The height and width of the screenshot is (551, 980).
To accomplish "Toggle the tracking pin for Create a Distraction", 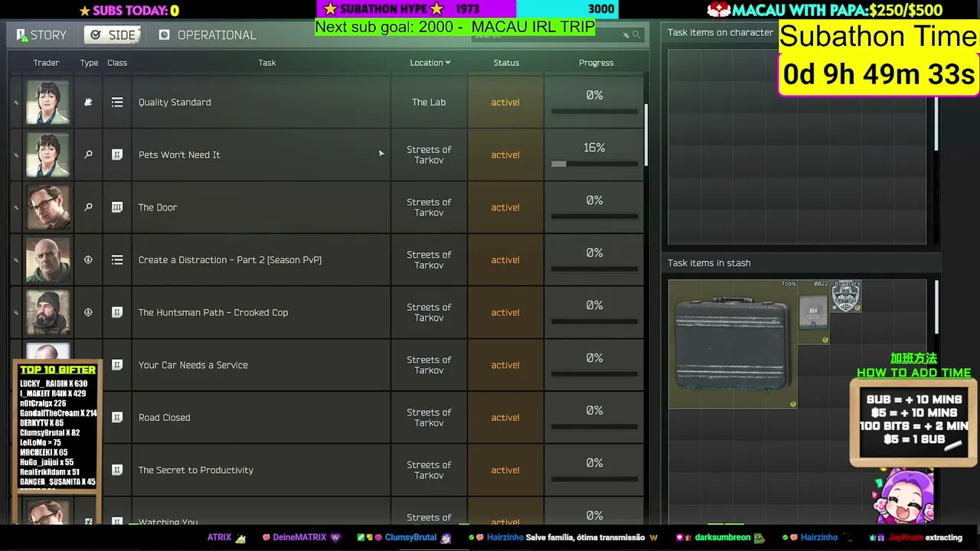I will click(16, 261).
